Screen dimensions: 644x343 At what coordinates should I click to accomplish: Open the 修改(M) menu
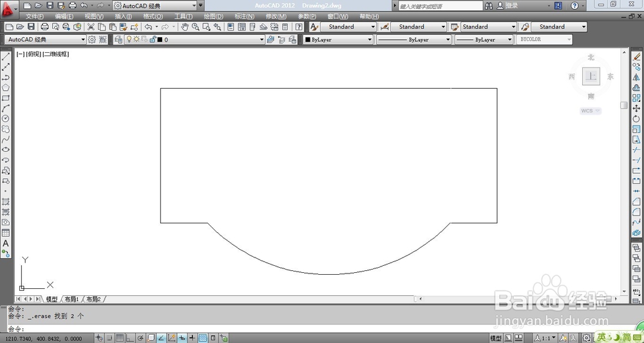click(x=276, y=17)
